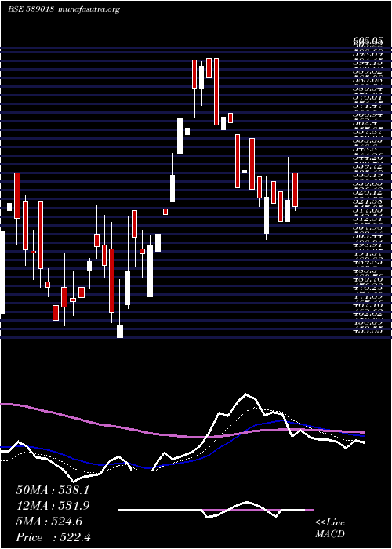392x549 pixels.
Task: Open the munafasutra.org site label
Action: pos(88,10)
